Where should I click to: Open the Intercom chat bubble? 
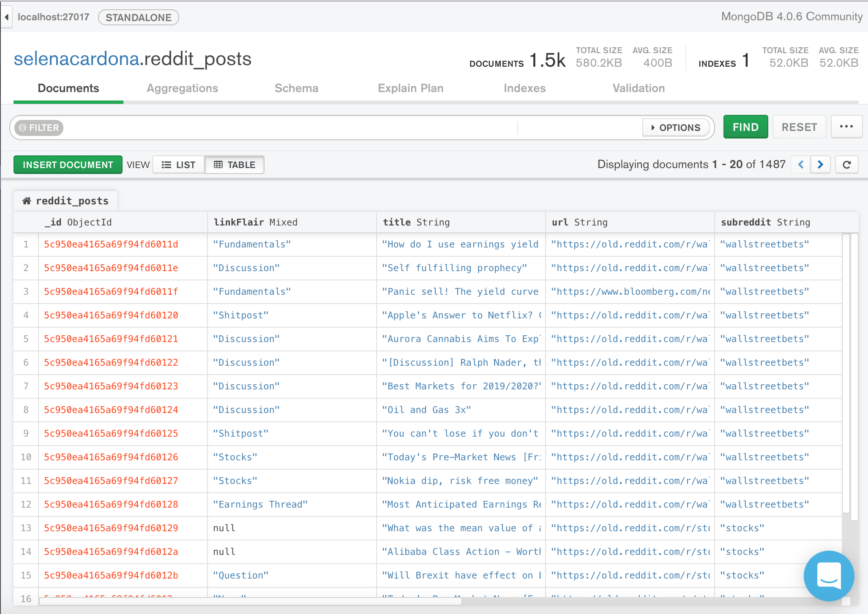click(x=828, y=576)
